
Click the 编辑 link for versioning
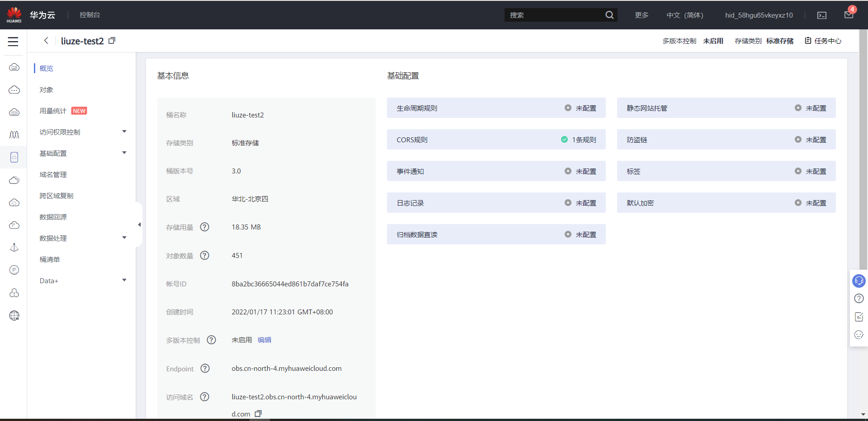264,340
